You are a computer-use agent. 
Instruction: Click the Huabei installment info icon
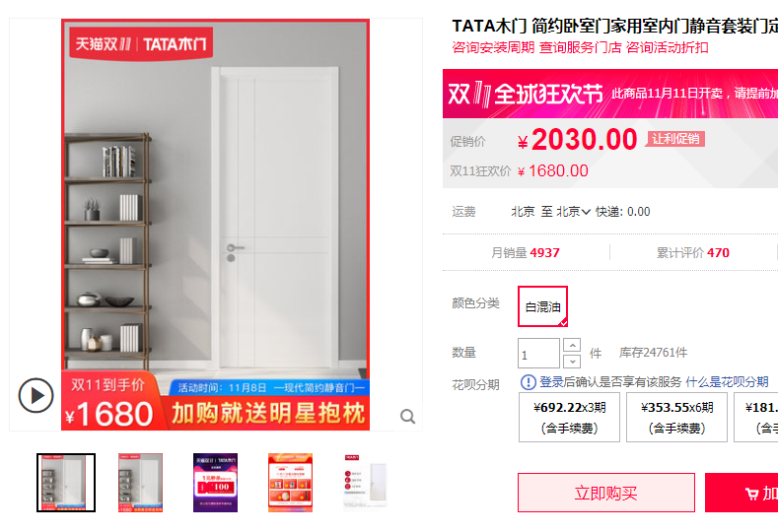(x=528, y=382)
